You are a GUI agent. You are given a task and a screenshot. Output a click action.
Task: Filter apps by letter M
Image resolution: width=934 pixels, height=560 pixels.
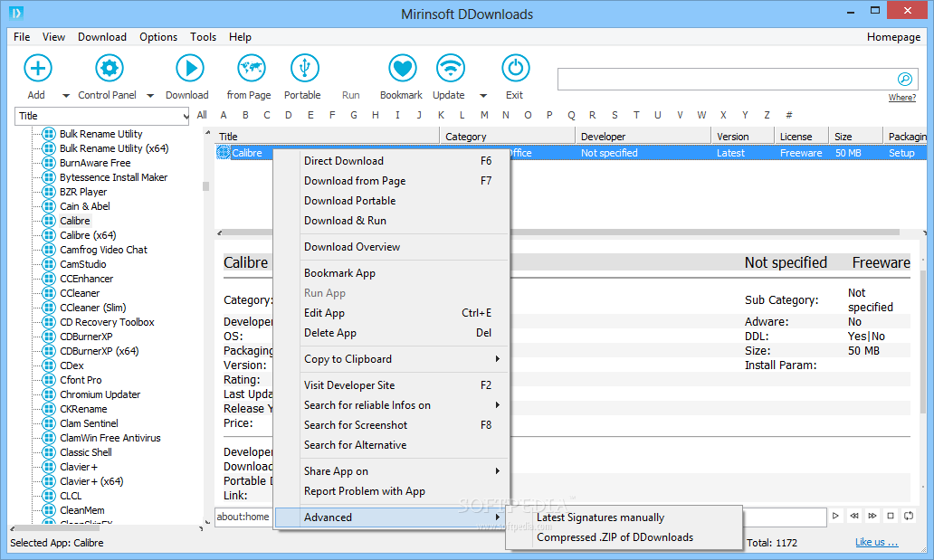(484, 115)
